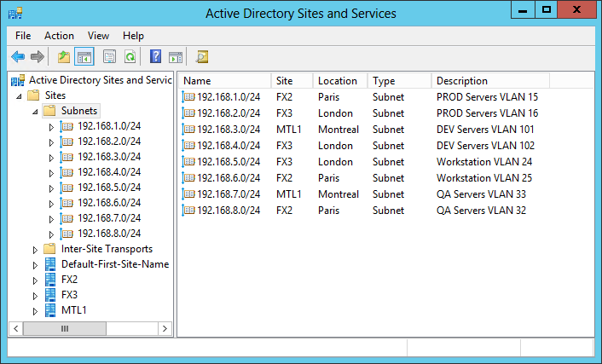This screenshot has height=364, width=602.
Task: Click subnet icon of 192.168.6.0/24 list row
Action: click(x=188, y=178)
